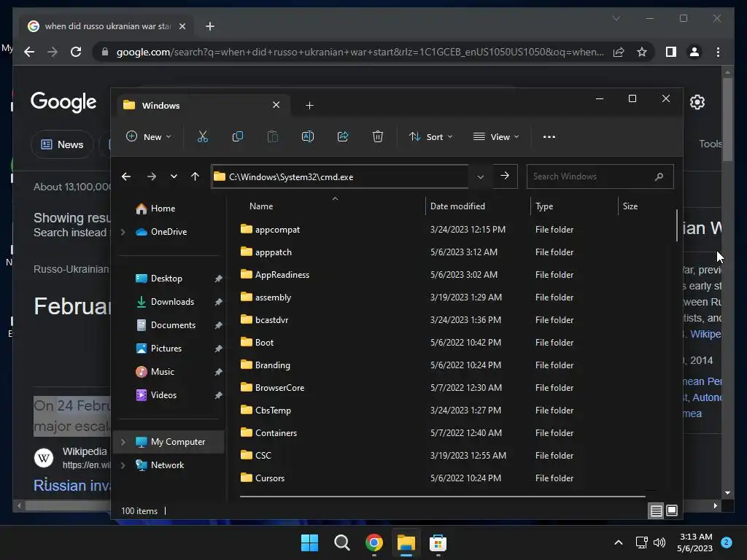Switch to details view icon in status bar
The image size is (747, 560).
656,511
